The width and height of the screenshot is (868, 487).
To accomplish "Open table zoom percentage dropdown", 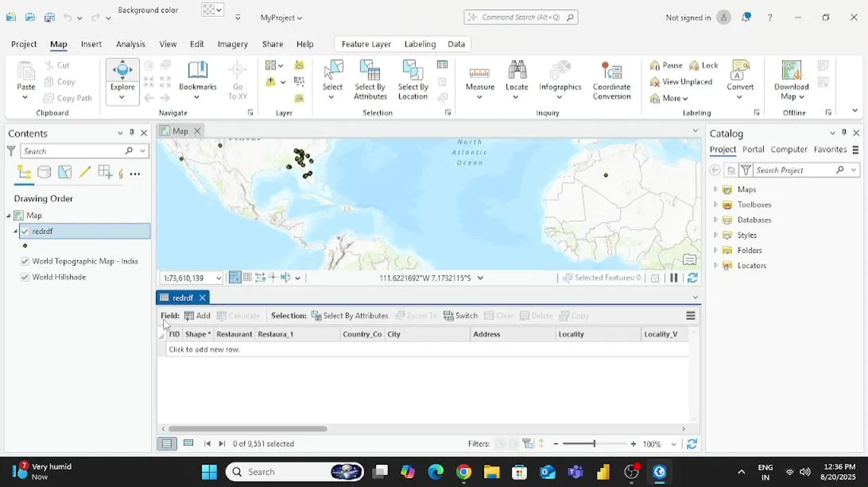I will pyautogui.click(x=673, y=444).
